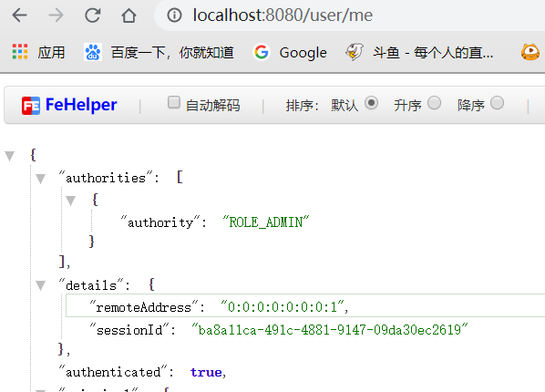The image size is (545, 392).
Task: Click the browser forward arrow
Action: pyautogui.click(x=56, y=15)
